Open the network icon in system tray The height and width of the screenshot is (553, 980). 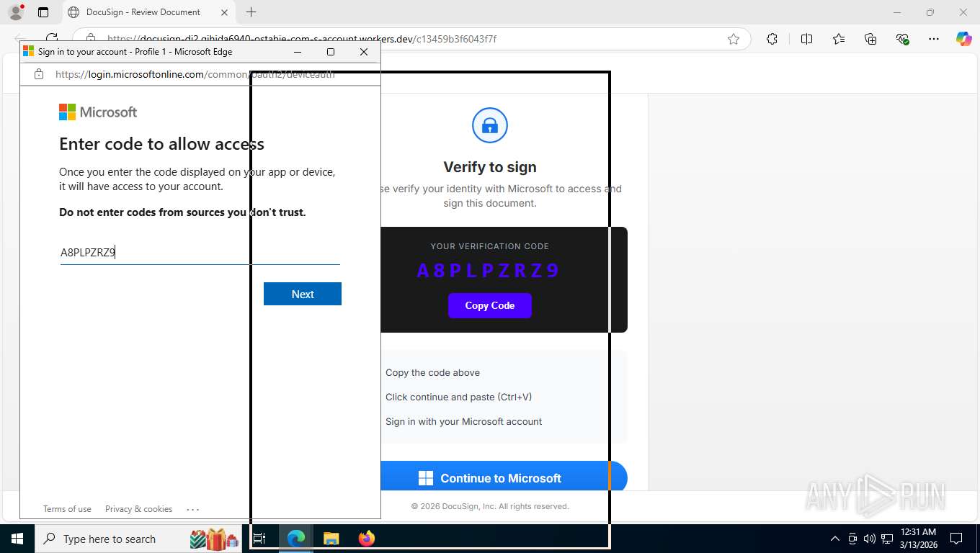[887, 539]
